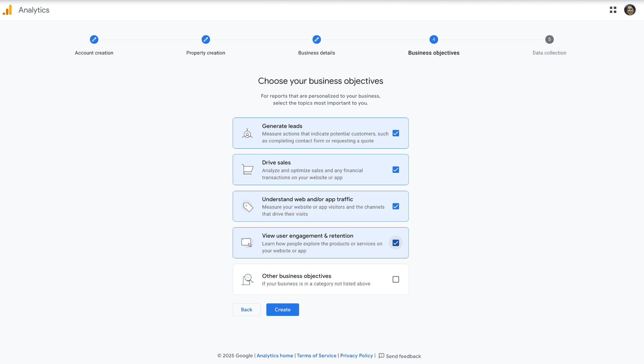Uncheck the Generate leads checkbox
This screenshot has height=364, width=644.
(x=396, y=133)
